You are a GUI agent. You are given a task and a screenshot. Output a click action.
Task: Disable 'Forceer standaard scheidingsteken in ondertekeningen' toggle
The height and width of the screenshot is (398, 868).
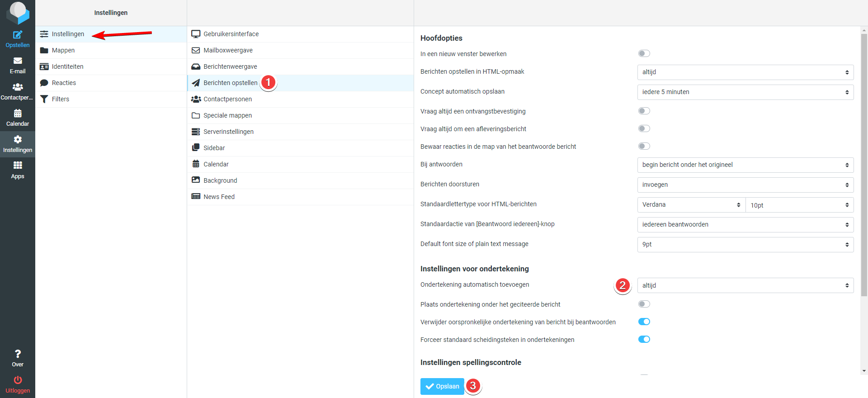pyautogui.click(x=644, y=340)
